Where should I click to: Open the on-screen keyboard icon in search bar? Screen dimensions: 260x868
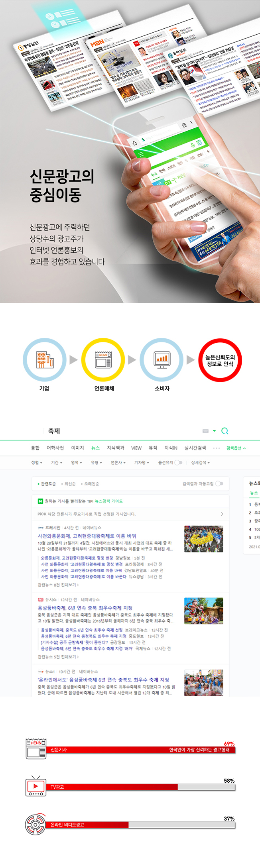pos(206,431)
